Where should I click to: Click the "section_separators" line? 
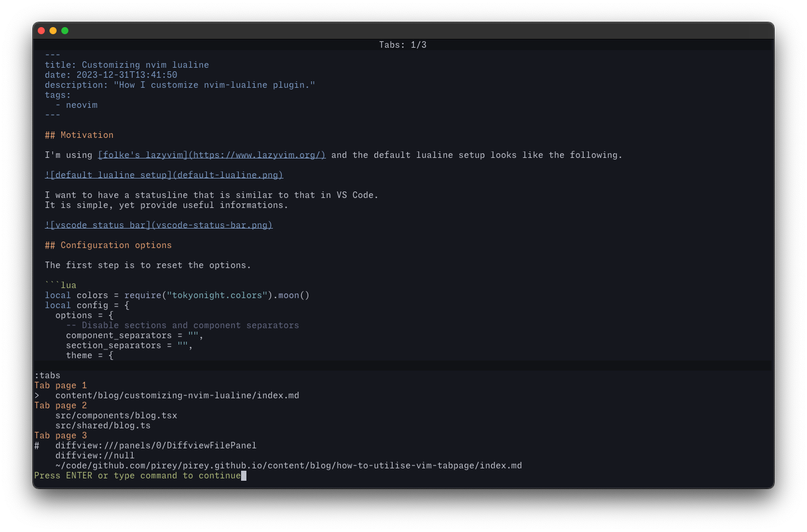click(130, 345)
